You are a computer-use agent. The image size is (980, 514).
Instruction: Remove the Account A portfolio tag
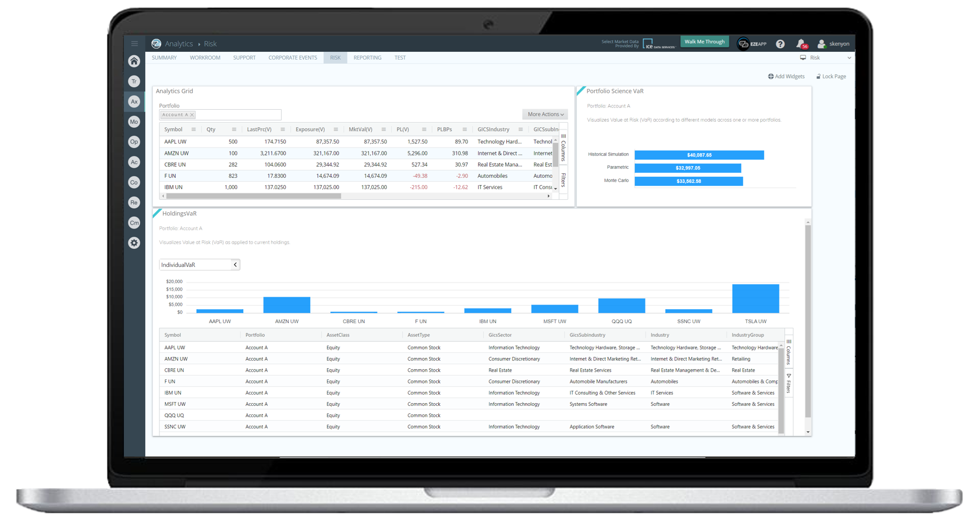pyautogui.click(x=192, y=115)
